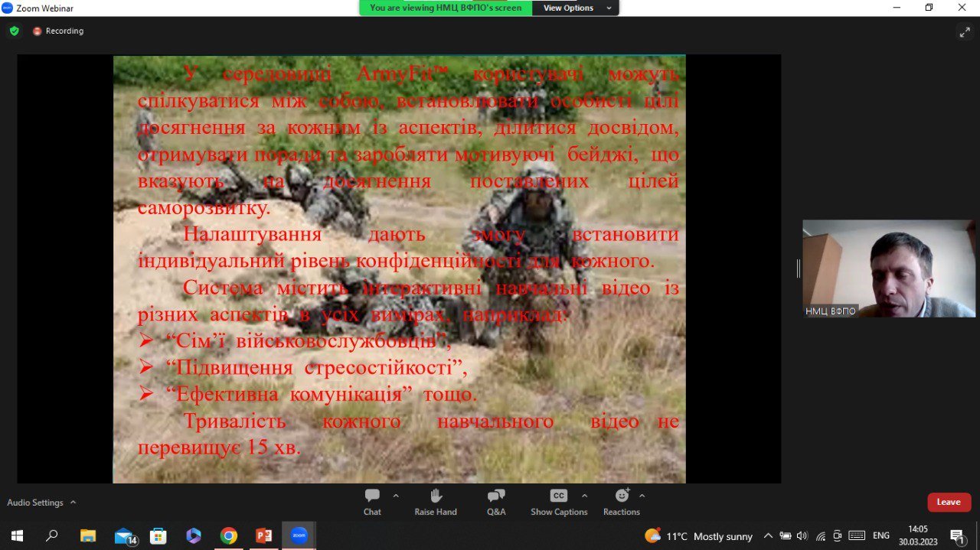The image size is (980, 550).
Task: Open the Reactions picker
Action: coord(621,502)
